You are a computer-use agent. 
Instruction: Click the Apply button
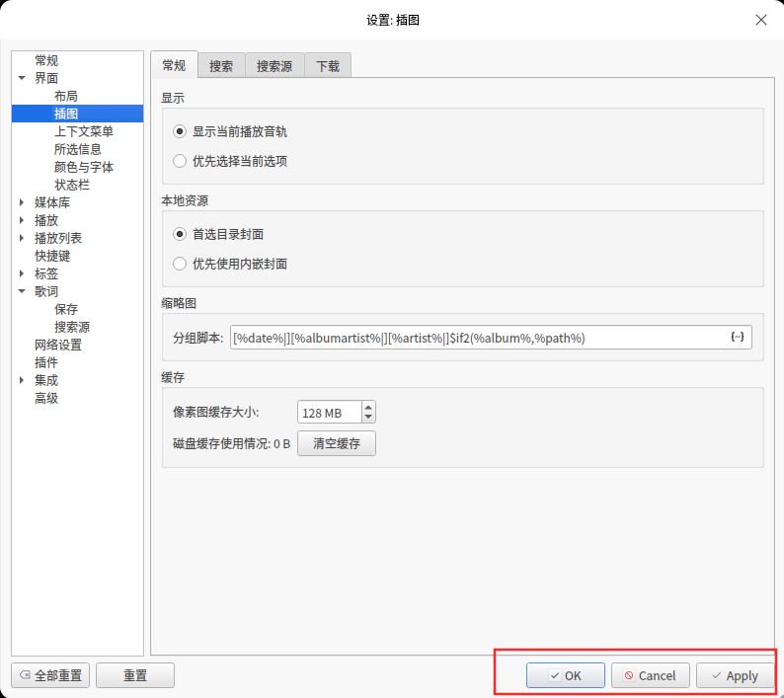(x=736, y=675)
